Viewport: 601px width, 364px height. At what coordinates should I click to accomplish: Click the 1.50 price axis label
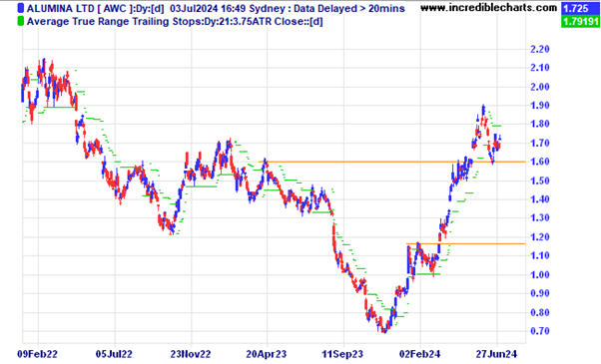coord(540,181)
